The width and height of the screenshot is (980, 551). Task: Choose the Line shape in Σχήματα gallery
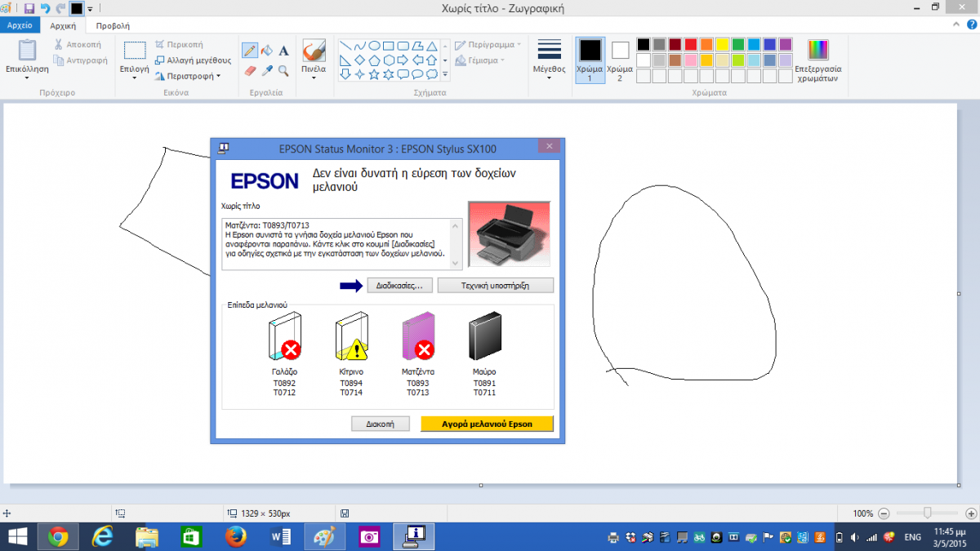pos(345,46)
